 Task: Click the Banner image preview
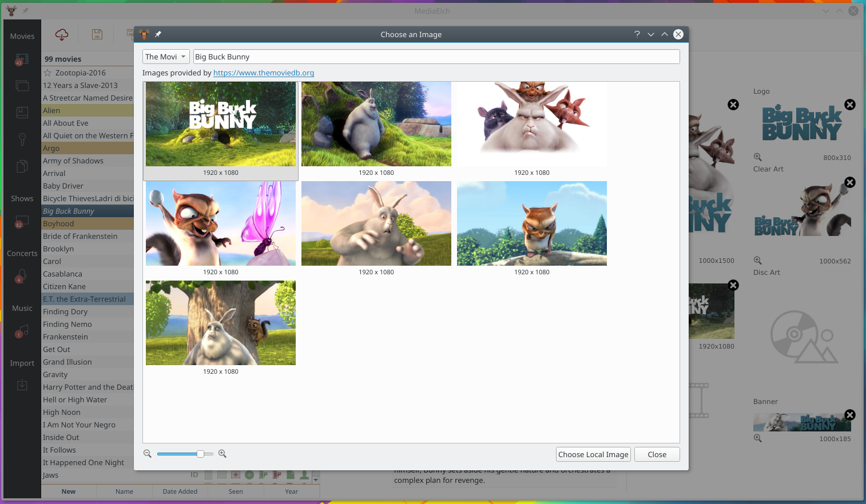click(802, 422)
